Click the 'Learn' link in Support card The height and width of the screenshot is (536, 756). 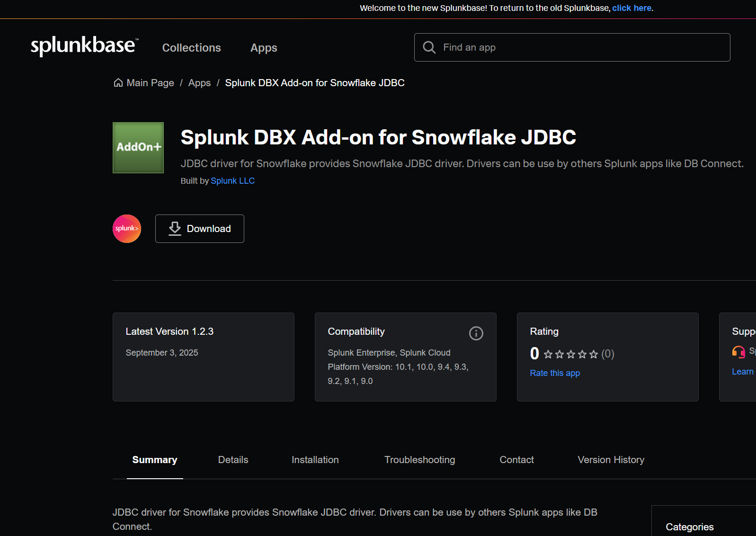pyautogui.click(x=743, y=372)
